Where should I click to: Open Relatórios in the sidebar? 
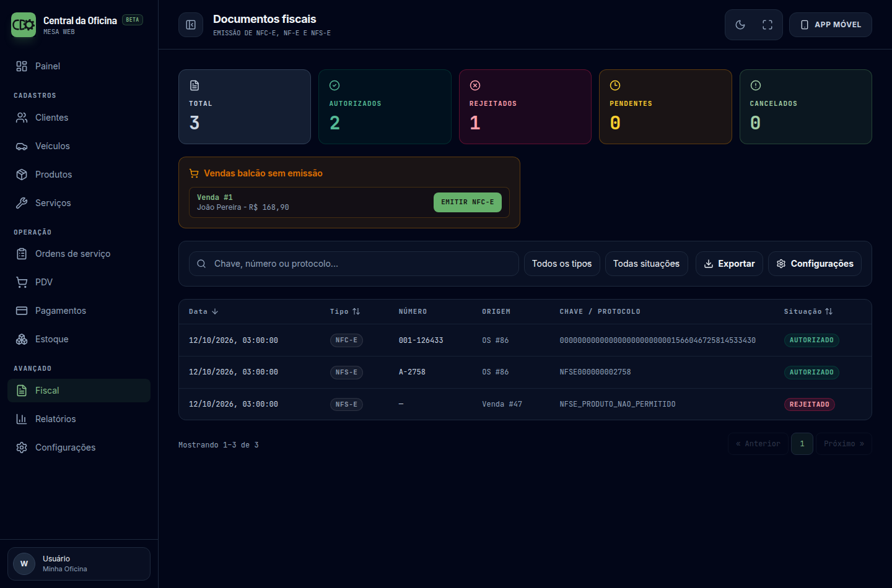[79, 419]
